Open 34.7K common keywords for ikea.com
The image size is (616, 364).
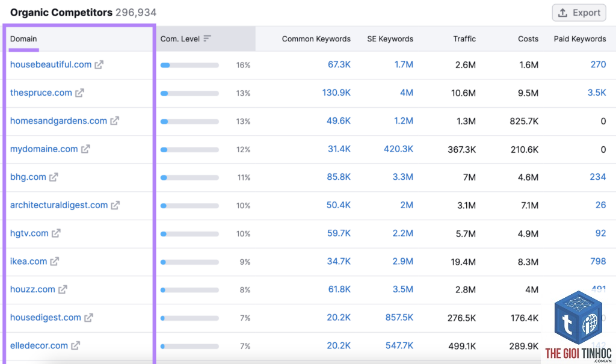(339, 261)
